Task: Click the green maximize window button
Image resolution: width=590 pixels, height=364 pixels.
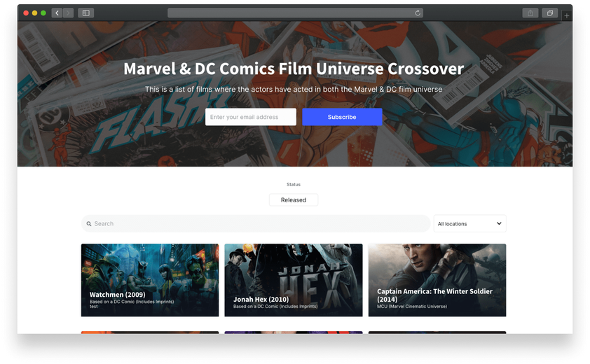Action: [x=43, y=13]
